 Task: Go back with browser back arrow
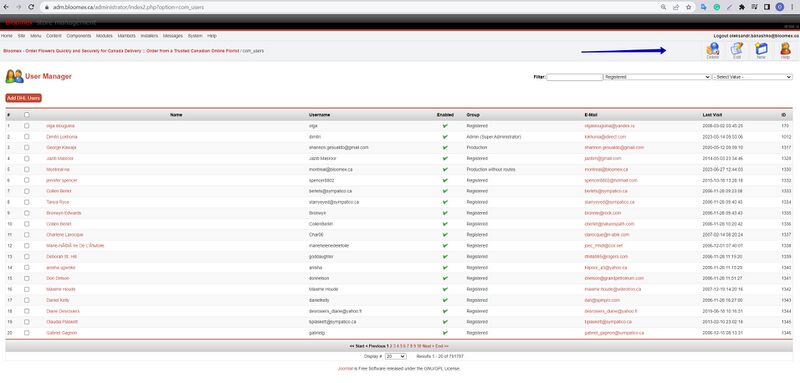(6, 7)
